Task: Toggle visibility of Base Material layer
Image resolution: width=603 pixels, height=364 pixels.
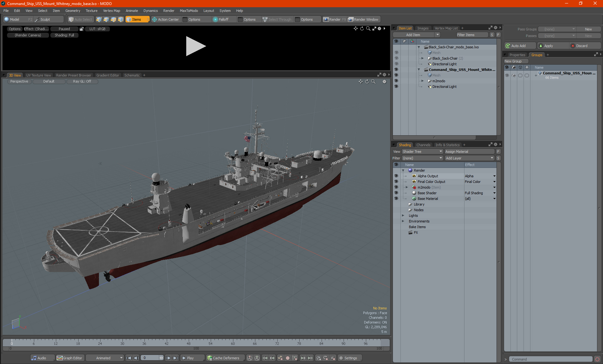Action: [x=396, y=199]
